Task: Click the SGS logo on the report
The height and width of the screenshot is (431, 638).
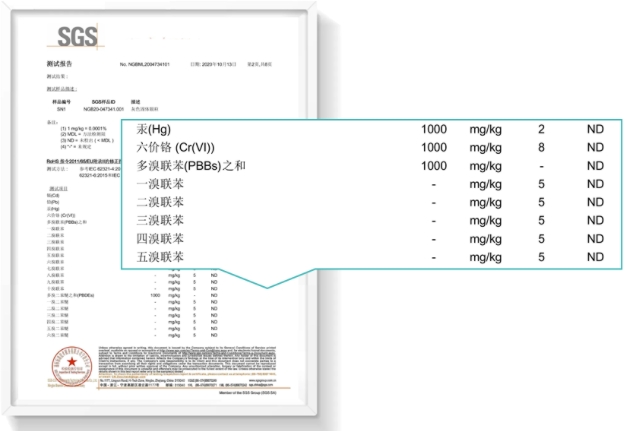Action: click(79, 38)
